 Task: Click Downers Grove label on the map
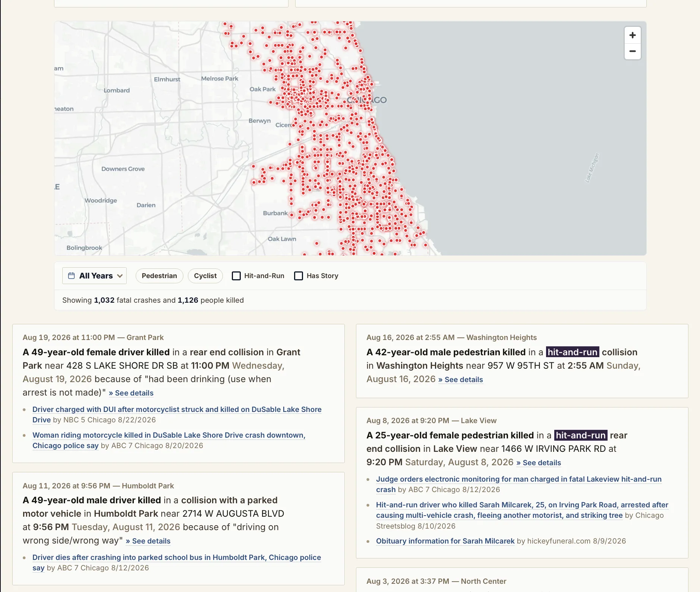pyautogui.click(x=123, y=169)
